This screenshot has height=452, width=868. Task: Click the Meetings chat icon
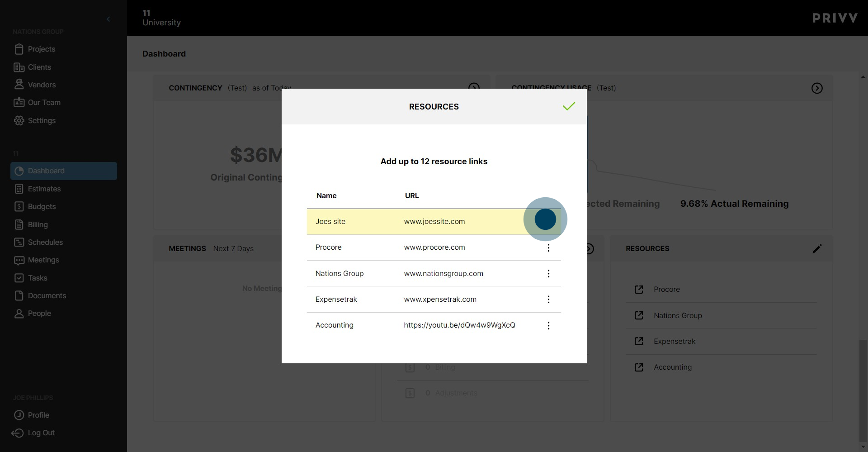(19, 260)
